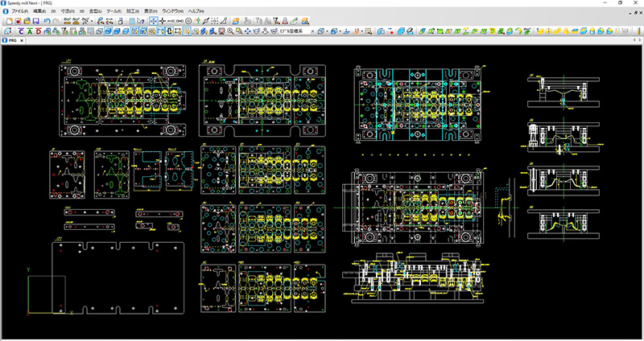Open the ファイル (File) menu
Viewport: 644px width, 341px height.
pos(19,12)
